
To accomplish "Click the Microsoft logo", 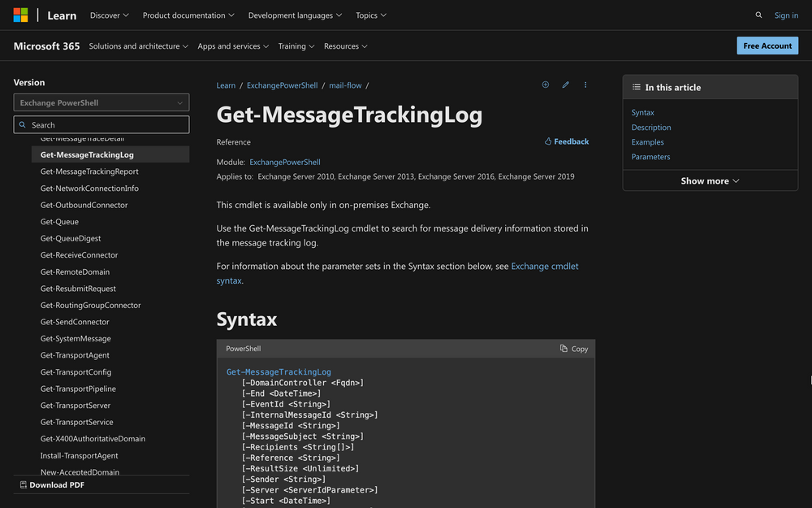I will tap(20, 15).
